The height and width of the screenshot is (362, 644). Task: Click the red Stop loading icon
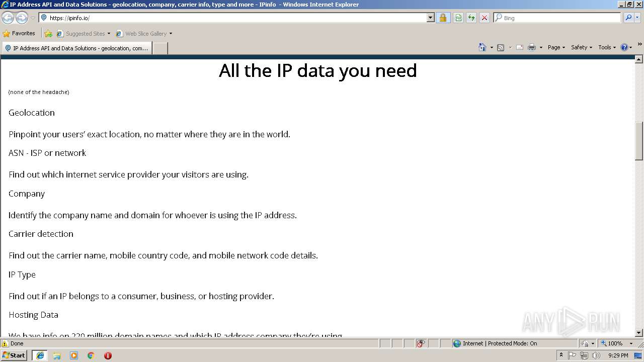click(485, 18)
